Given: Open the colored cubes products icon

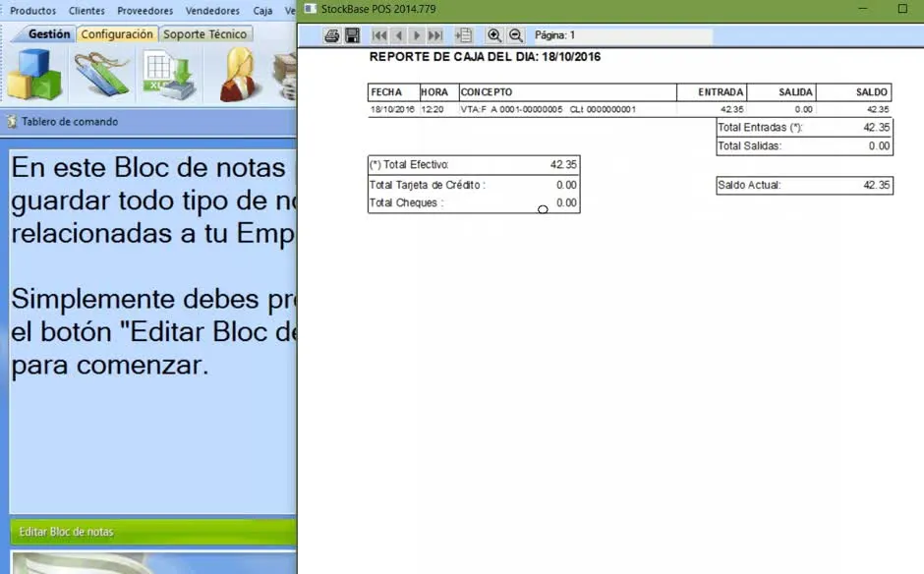Looking at the screenshot, I should pos(34,75).
